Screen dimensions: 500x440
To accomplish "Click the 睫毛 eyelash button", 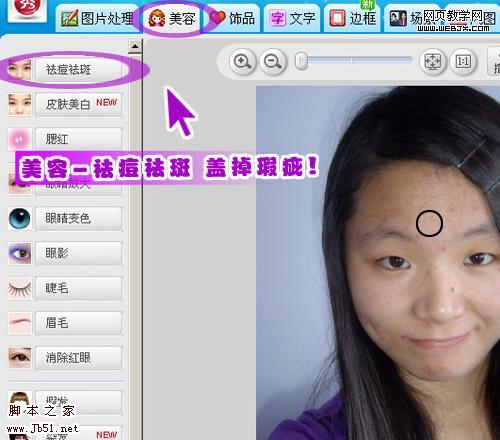I will pos(79,288).
